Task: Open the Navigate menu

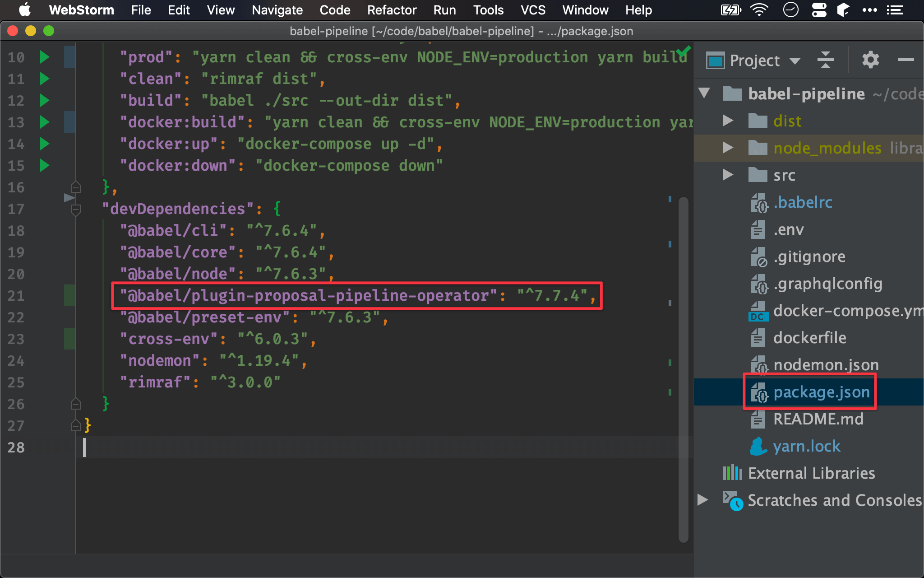Action: [277, 10]
